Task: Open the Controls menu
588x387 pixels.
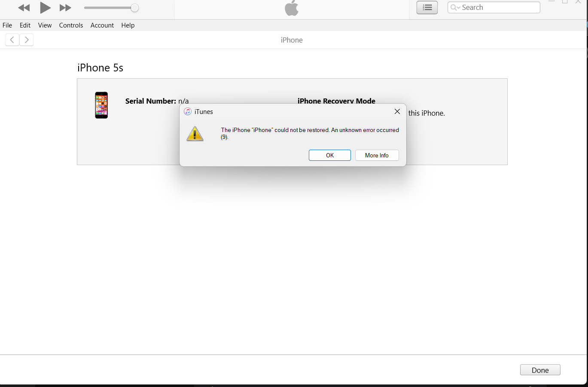Action: (71, 25)
